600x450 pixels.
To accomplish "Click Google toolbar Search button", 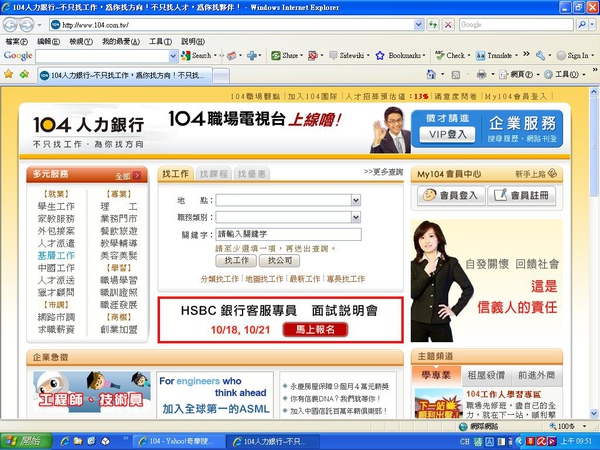I will (x=197, y=55).
